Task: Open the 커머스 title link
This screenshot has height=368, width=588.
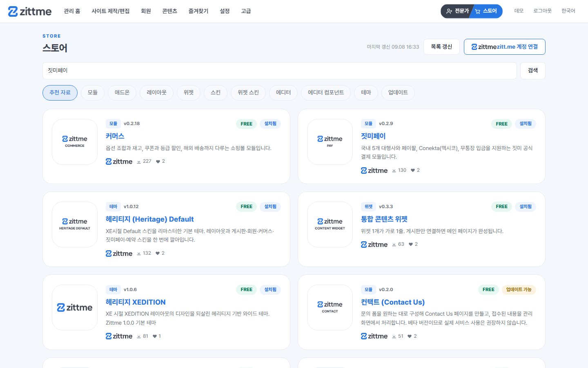Action: coord(115,136)
